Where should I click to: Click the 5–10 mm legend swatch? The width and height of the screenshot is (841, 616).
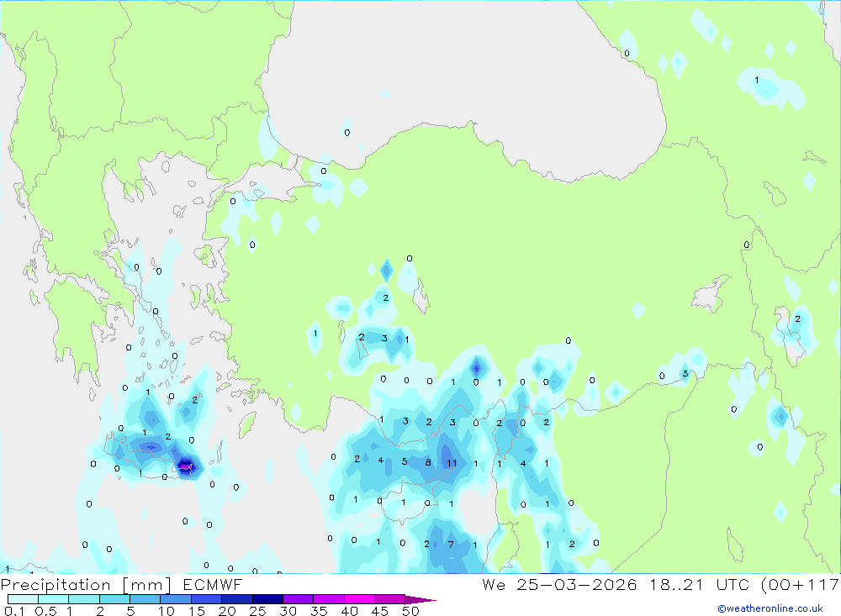pos(145,599)
